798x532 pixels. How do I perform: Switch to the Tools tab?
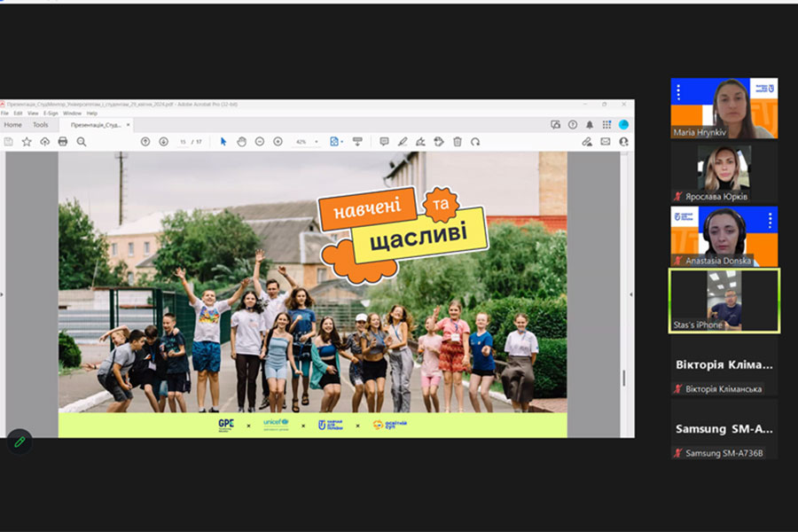point(41,125)
